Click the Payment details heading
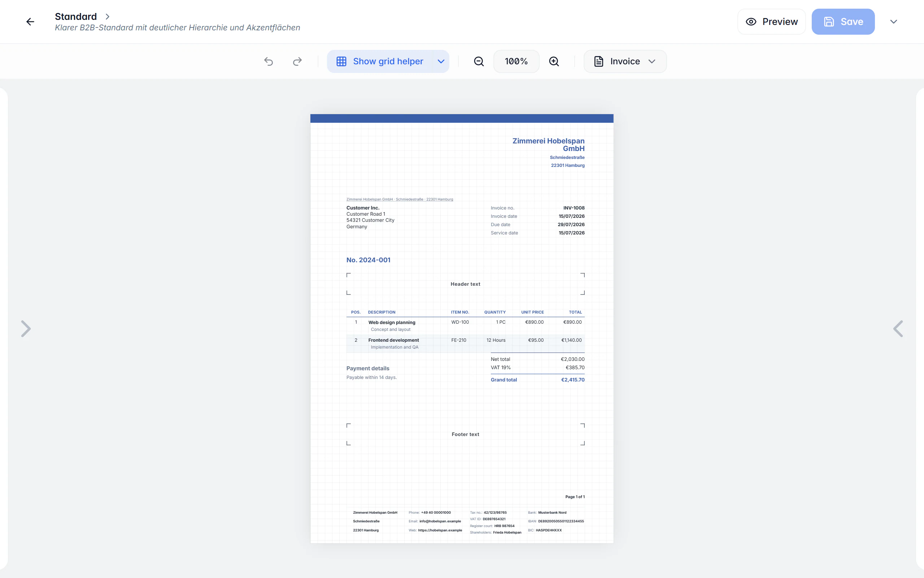 click(368, 368)
